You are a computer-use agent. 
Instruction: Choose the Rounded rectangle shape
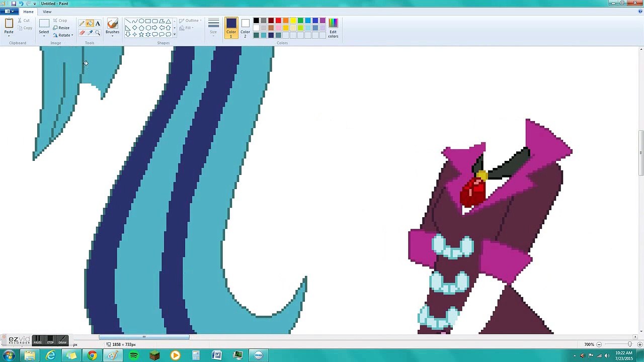[x=154, y=22]
